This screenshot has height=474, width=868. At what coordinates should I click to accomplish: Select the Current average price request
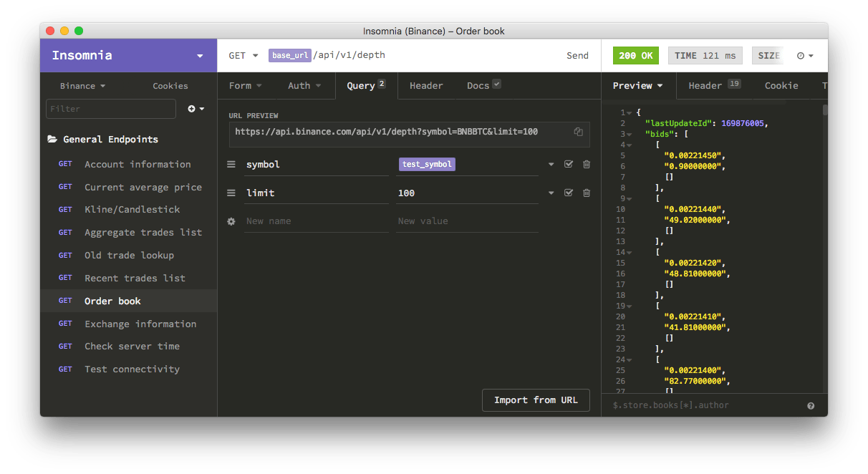128,187
